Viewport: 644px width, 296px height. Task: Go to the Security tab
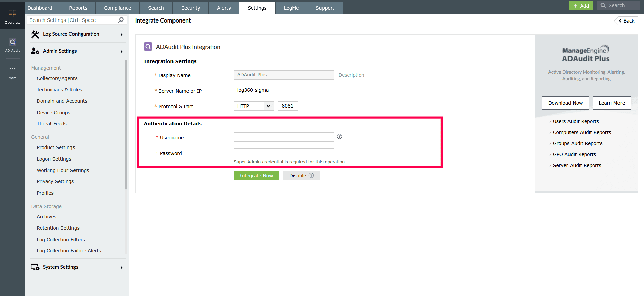pos(191,8)
